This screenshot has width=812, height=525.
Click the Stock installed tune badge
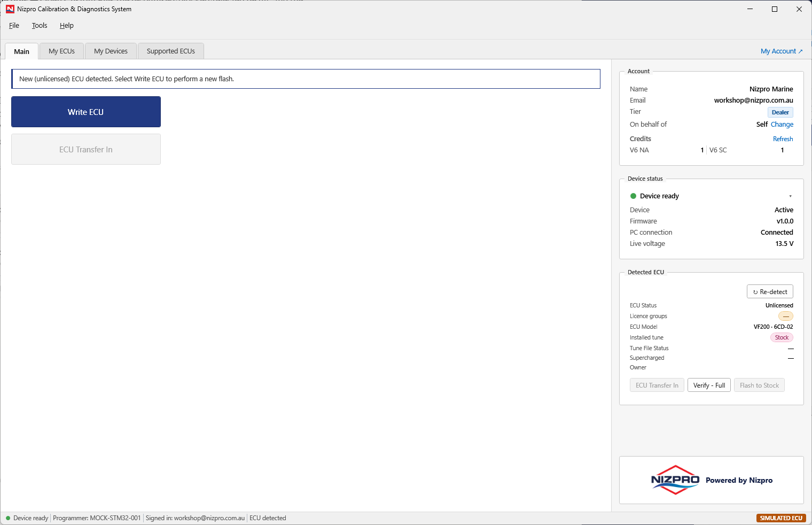coord(782,337)
